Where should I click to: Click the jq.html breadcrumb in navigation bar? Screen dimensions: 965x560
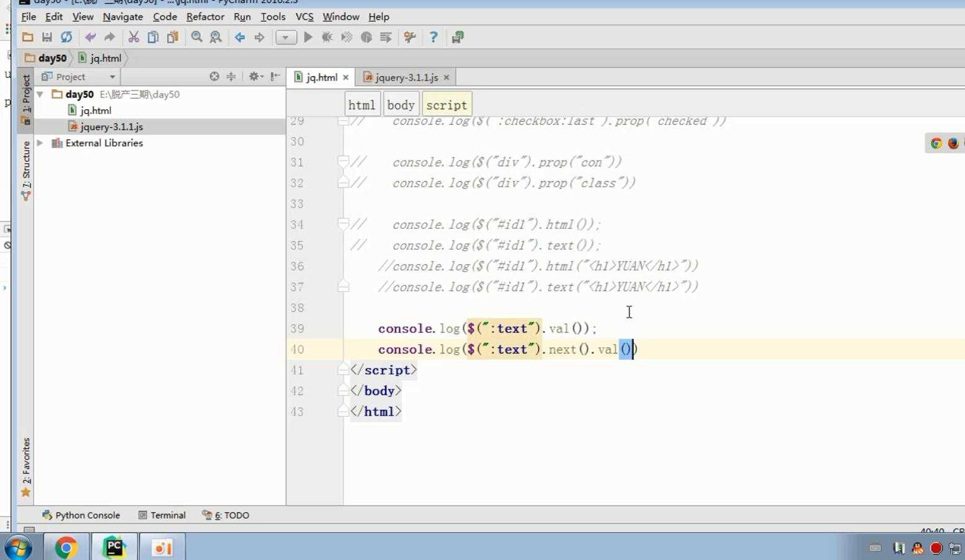pyautogui.click(x=100, y=58)
